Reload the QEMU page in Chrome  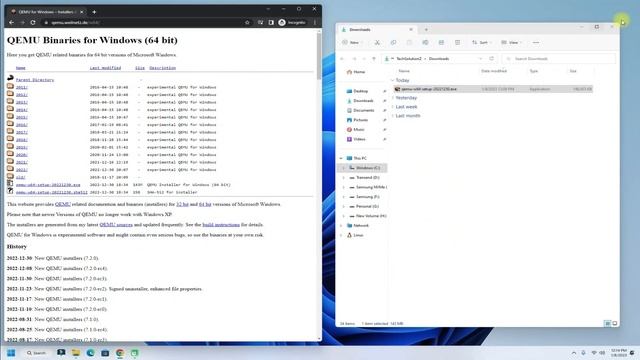(x=33, y=22)
